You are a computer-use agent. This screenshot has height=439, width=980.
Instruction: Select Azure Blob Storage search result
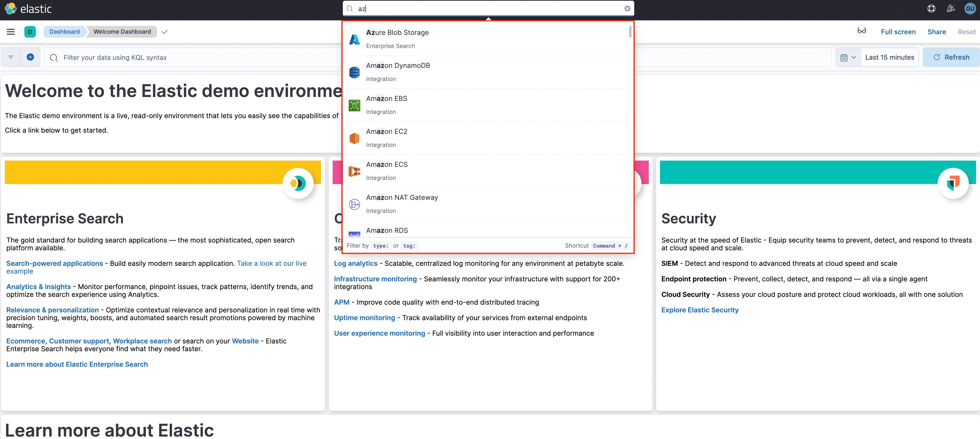coord(397,33)
